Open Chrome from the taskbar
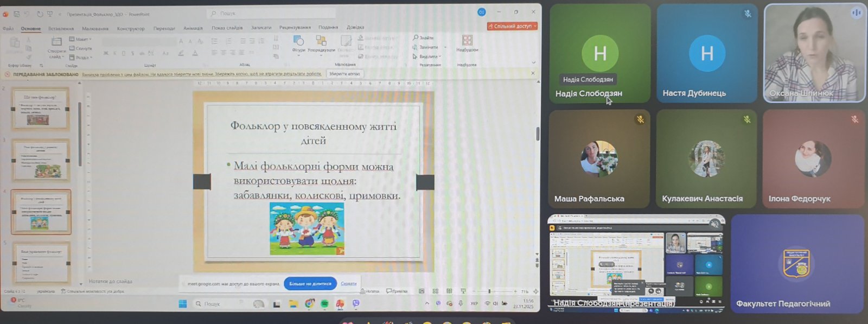868x324 pixels. point(309,304)
